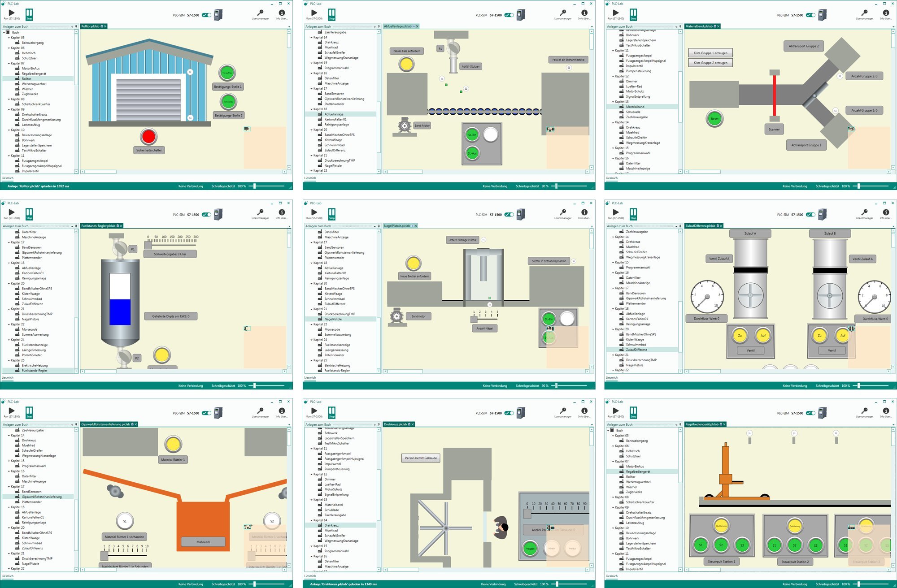
Task: Toggle PLC-SIM switch in the Drehkreuz window
Action: tap(509, 413)
